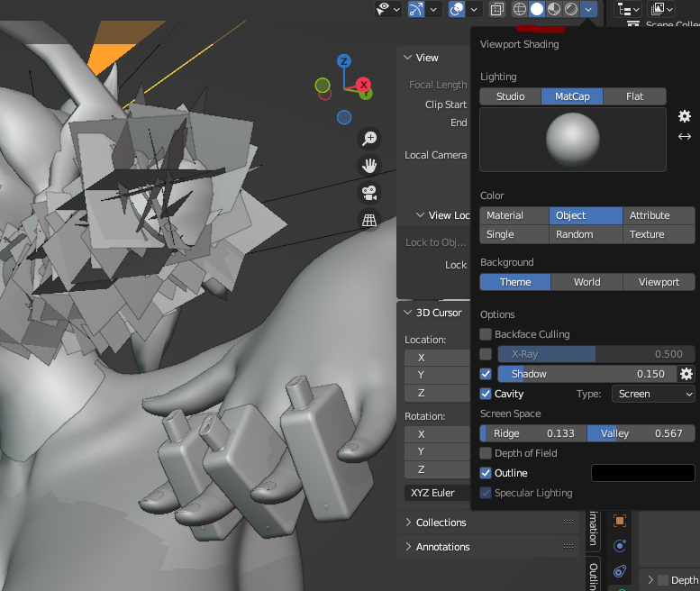This screenshot has width=700, height=591.
Task: Toggle X-Ray mode icon in header
Action: 497,9
